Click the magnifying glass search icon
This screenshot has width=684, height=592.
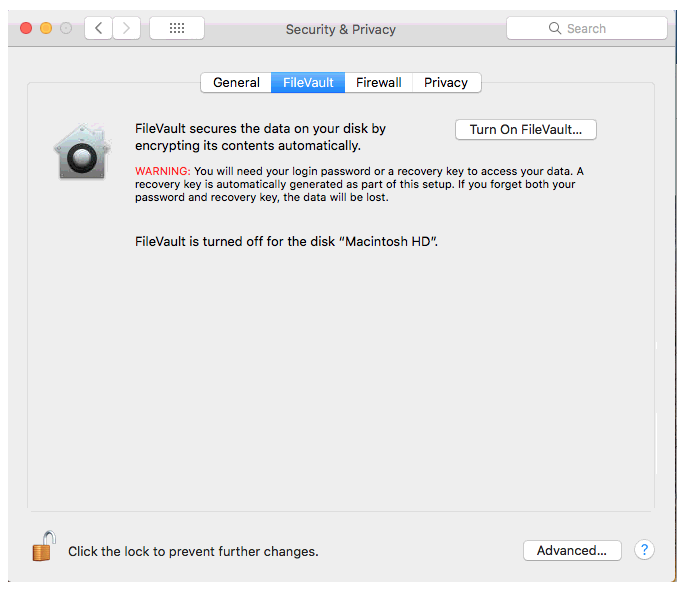tap(554, 28)
